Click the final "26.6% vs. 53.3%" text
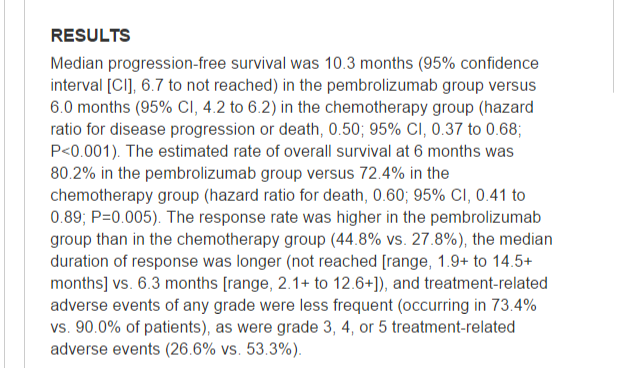 click(231, 350)
